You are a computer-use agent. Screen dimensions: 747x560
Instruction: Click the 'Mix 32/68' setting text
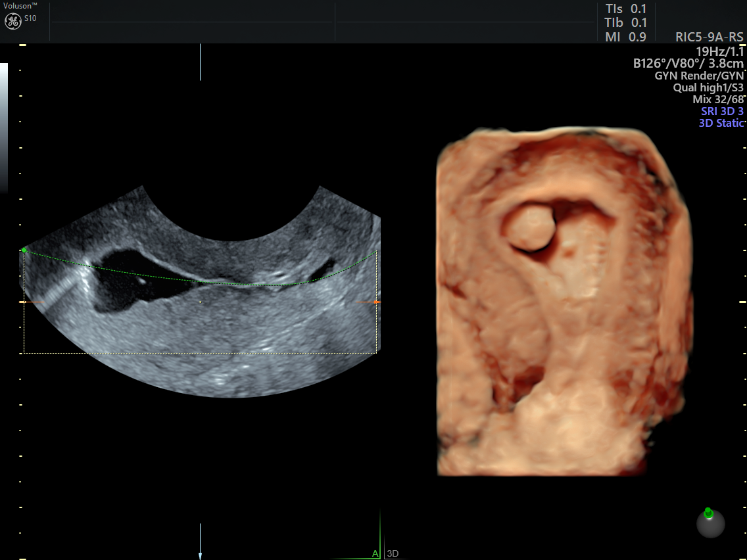(x=718, y=99)
